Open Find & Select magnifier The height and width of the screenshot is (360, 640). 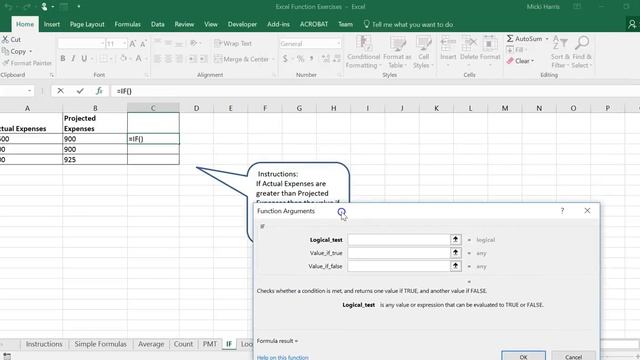tap(582, 52)
